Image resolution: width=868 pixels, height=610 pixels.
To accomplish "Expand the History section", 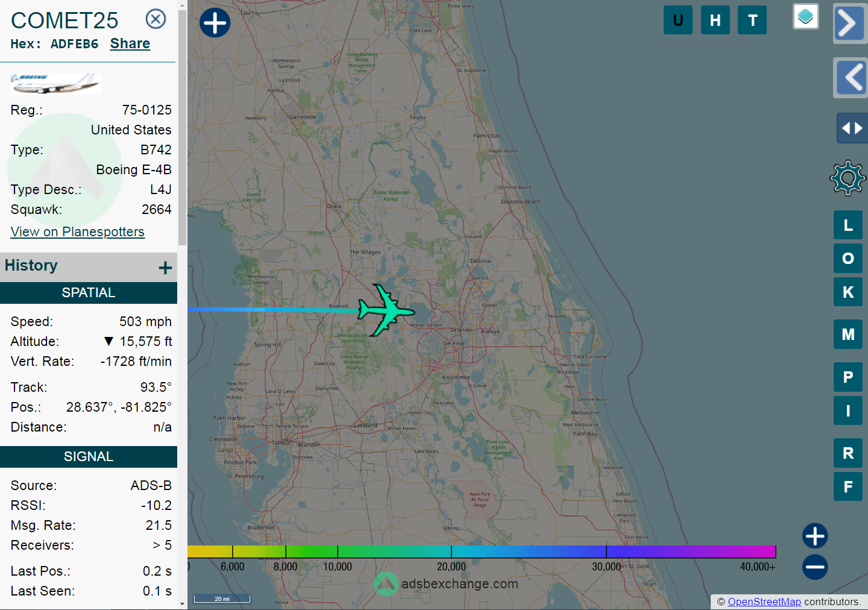I will 165,268.
